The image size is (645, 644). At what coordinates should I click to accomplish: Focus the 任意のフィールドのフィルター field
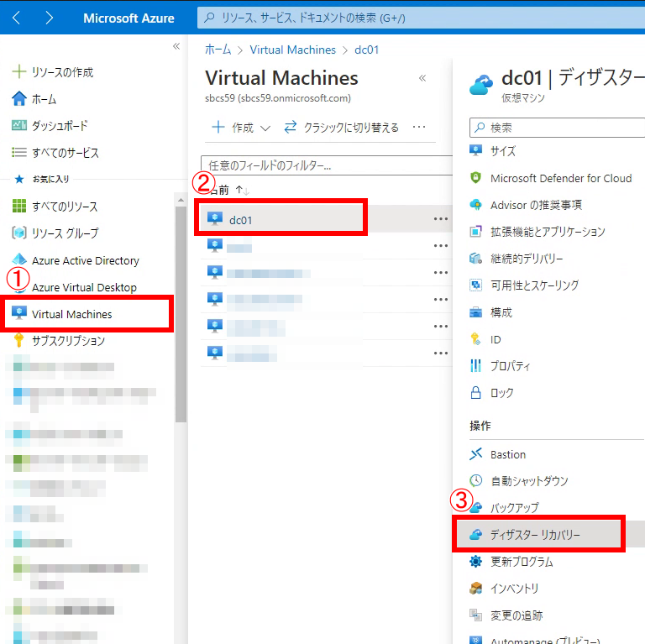327,165
